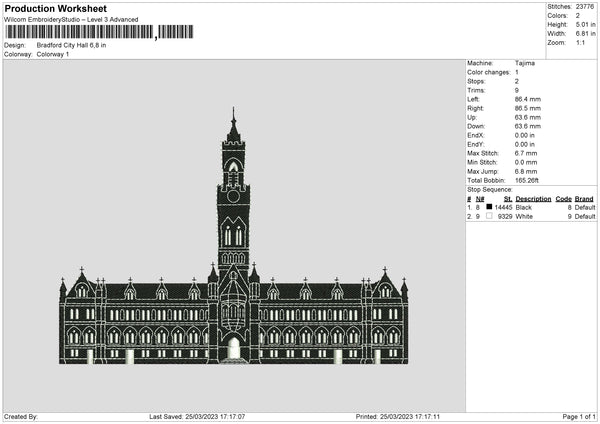The image size is (600, 424).
Task: Click the Left value 86.4 mm
Action: tap(528, 99)
